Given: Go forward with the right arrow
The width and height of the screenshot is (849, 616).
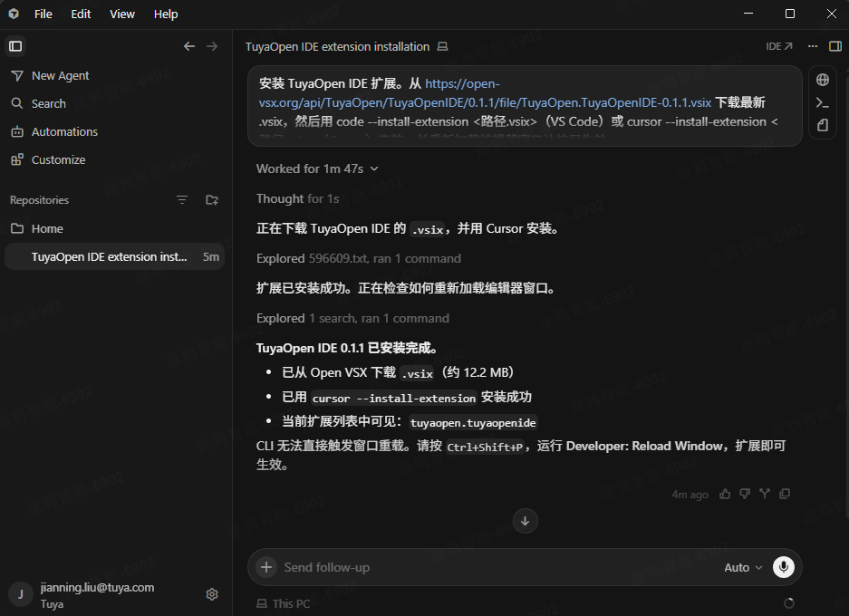Looking at the screenshot, I should click(x=212, y=46).
